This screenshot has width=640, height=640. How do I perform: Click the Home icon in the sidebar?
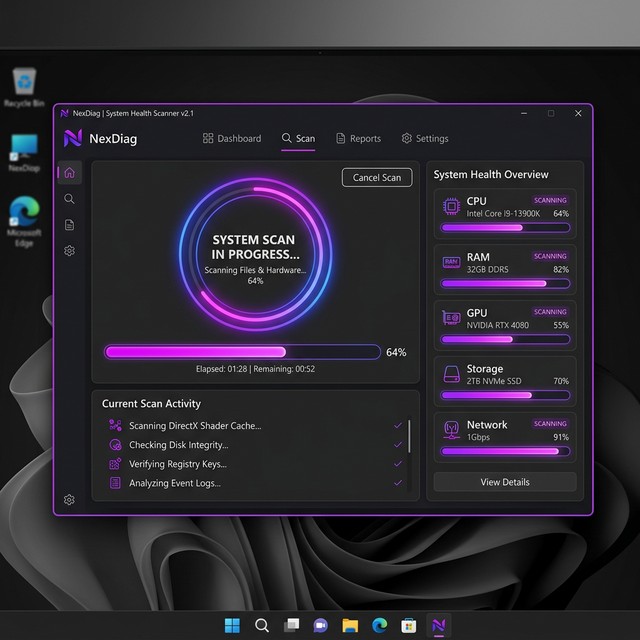point(69,173)
